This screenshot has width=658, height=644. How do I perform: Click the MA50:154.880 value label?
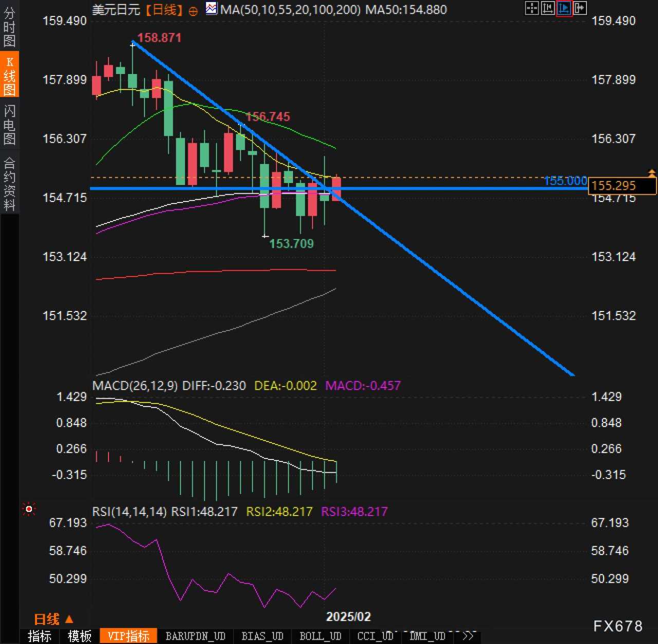[406, 9]
